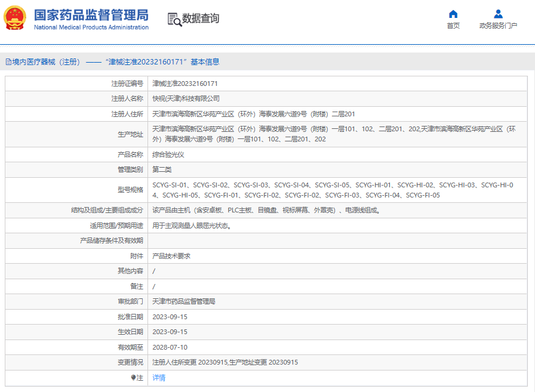Click the 数据查询 search document icon
This screenshot has width=535, height=392.
pyautogui.click(x=174, y=20)
